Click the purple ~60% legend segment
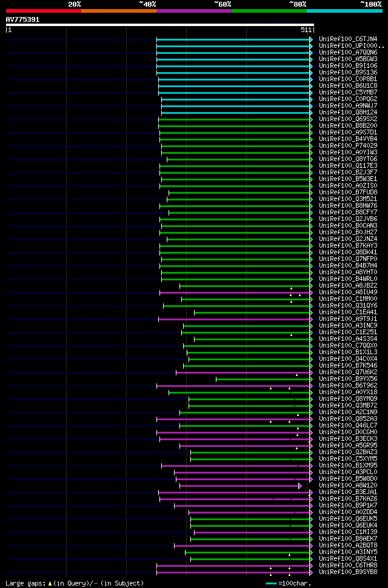Image resolution: width=388 pixels, height=588 pixels. tap(194, 11)
